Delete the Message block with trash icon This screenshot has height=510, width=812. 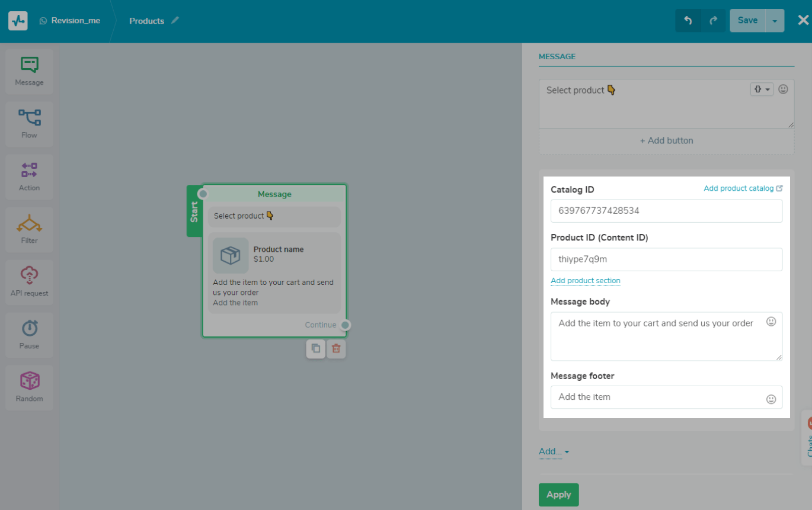[336, 349]
